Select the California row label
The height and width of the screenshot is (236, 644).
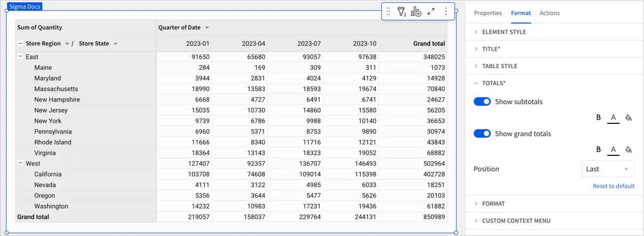pos(48,174)
